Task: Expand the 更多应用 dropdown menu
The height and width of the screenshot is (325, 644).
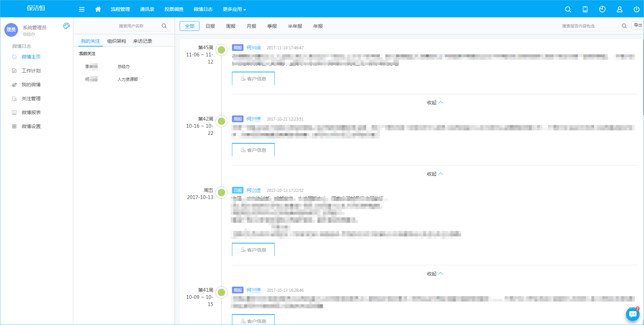Action: click(234, 10)
